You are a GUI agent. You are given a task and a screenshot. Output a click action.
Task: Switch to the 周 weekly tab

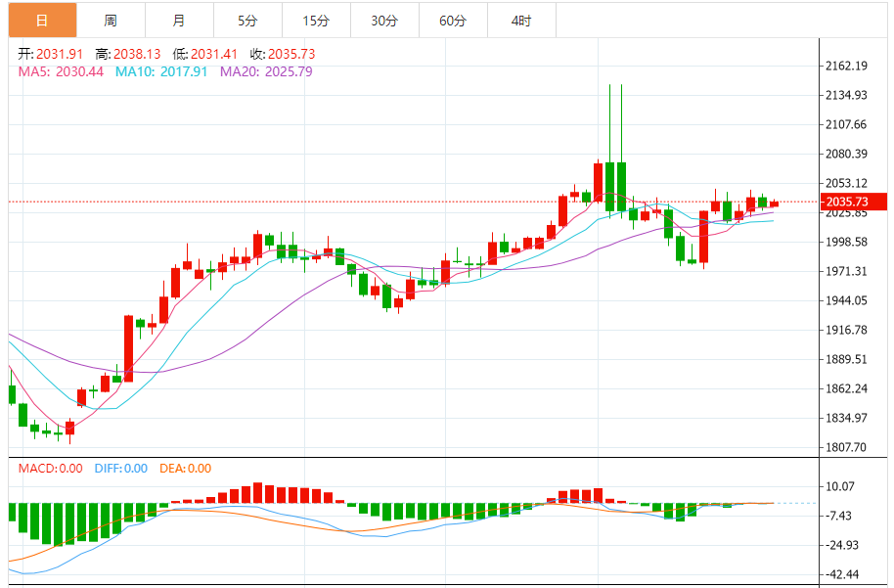click(x=111, y=21)
